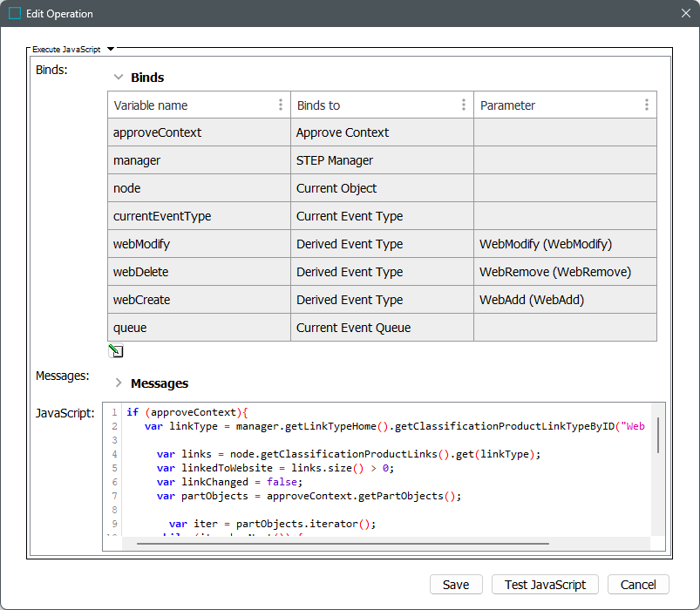Save the operation
The image size is (700, 610).
pyautogui.click(x=456, y=585)
